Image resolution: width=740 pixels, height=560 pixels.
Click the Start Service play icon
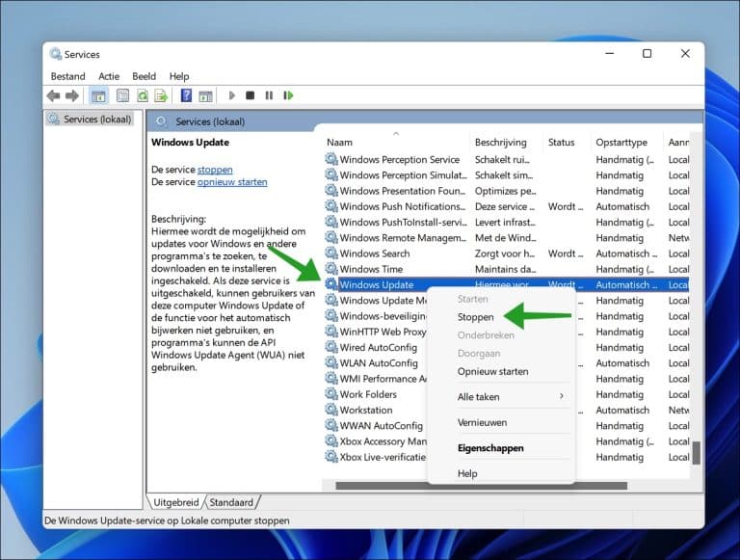click(x=231, y=95)
